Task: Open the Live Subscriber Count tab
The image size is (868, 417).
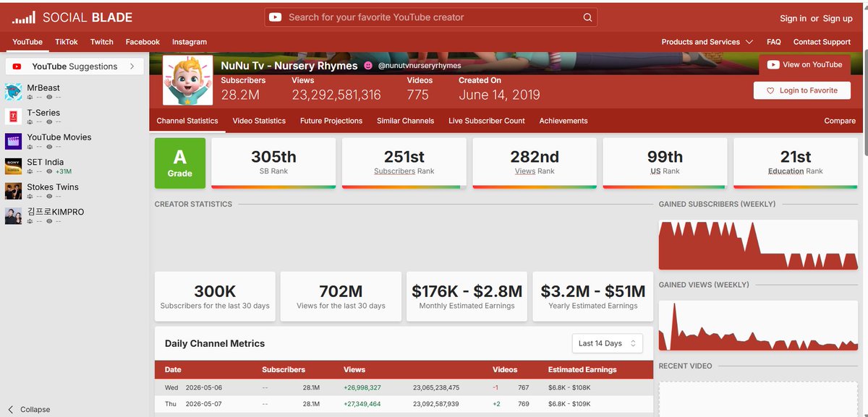Action: coord(487,121)
